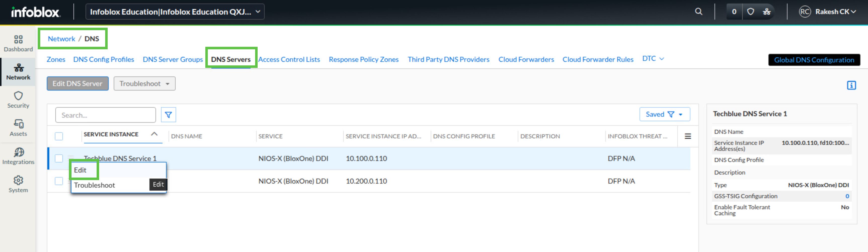Open the Infoblox Education account dropdown
This screenshot has width=868, height=252.
(175, 12)
